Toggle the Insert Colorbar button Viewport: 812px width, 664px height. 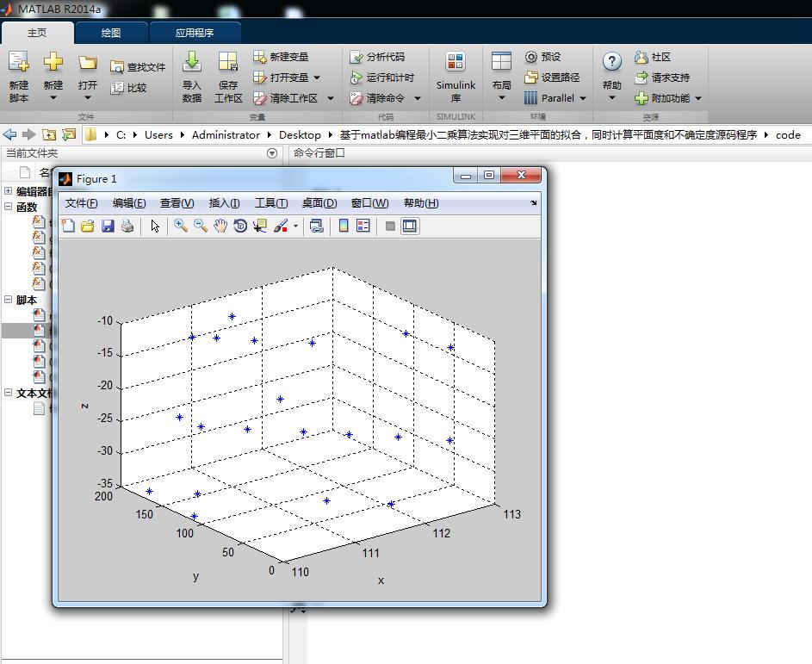coord(344,226)
